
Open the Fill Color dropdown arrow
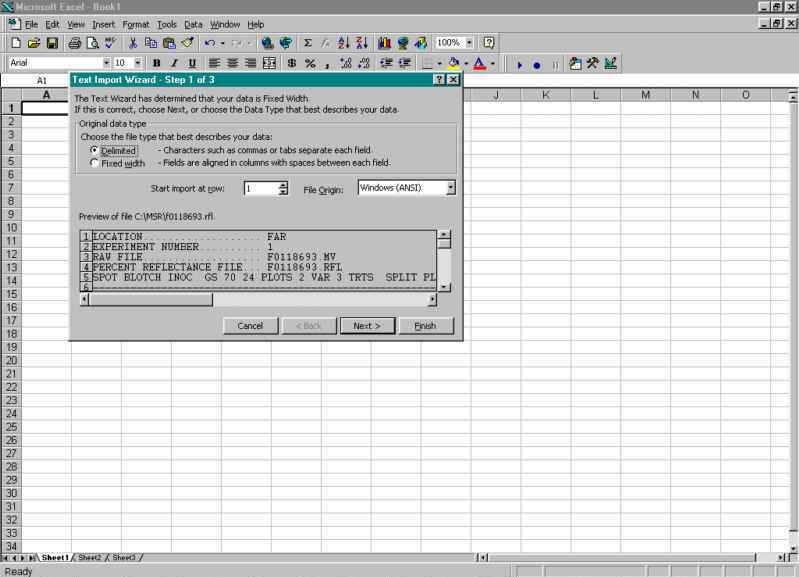tap(466, 64)
